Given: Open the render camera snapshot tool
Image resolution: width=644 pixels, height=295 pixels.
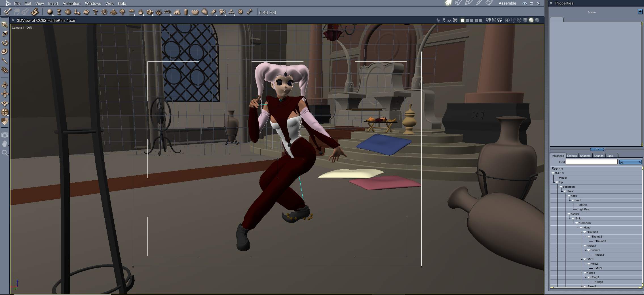Looking at the screenshot, I should [5, 135].
